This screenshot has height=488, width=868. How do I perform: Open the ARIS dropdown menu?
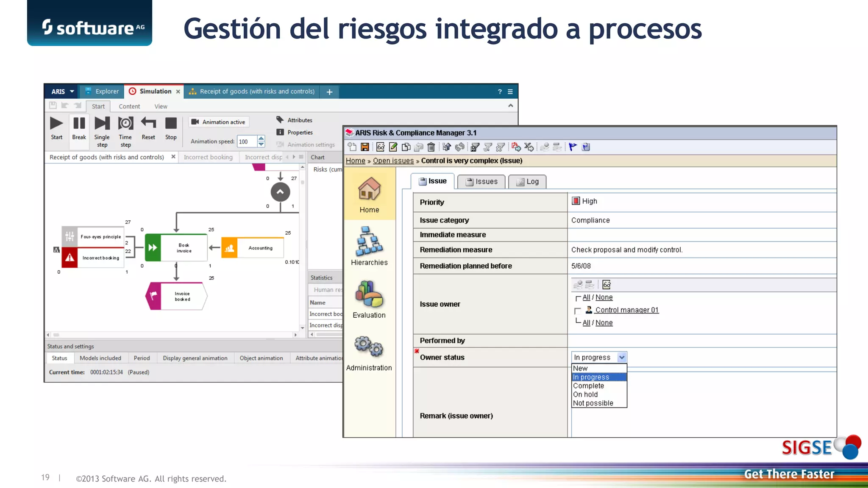(x=62, y=91)
